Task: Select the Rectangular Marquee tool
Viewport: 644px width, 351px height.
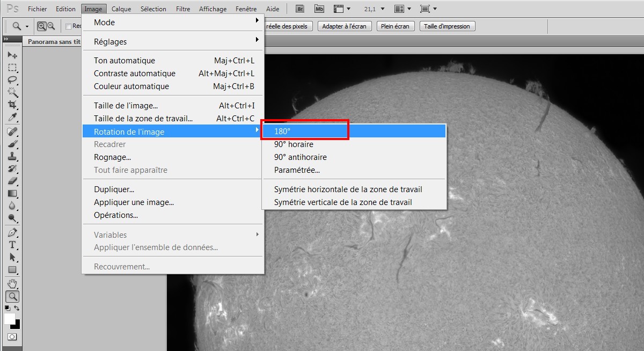Action: (x=12, y=68)
